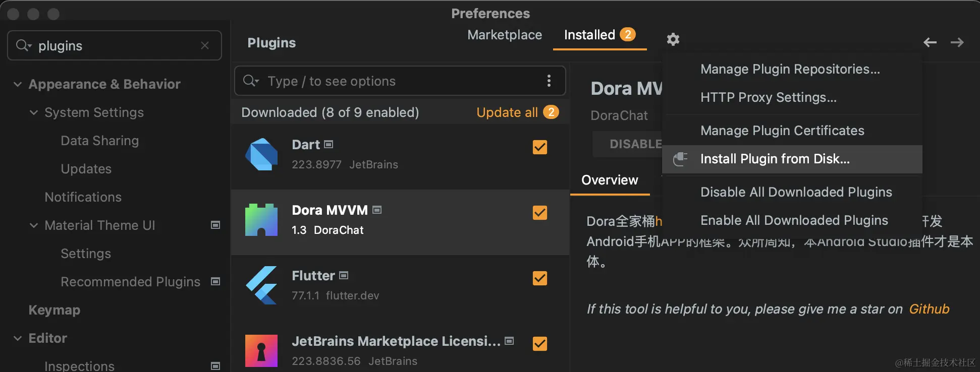Collapse the System Settings tree node
Viewport: 980px width, 372px height.
click(x=34, y=112)
